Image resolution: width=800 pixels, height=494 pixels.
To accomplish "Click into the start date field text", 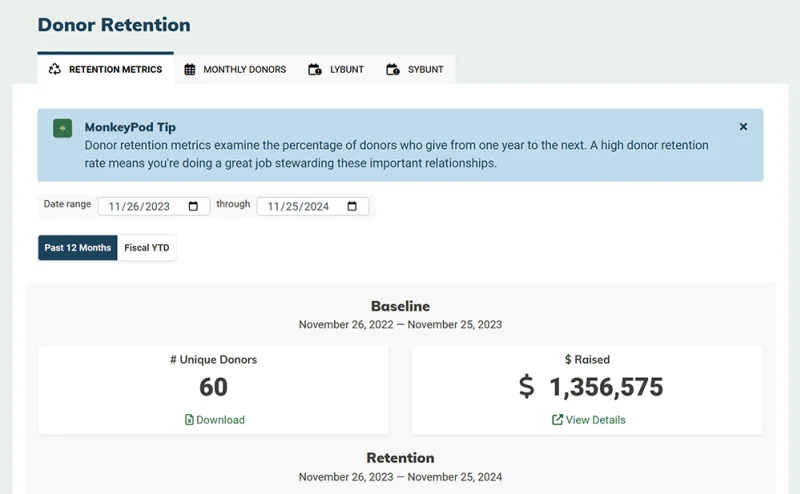I will point(139,206).
